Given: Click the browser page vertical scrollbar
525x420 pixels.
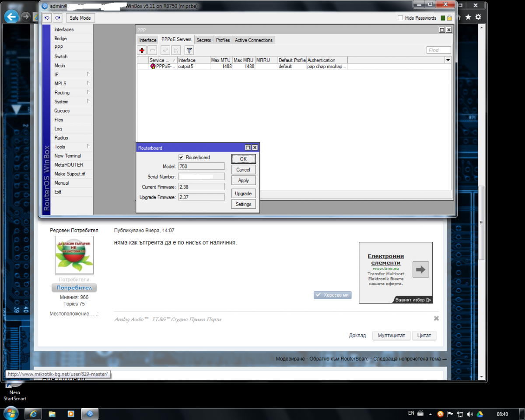Looking at the screenshot, I should (481, 223).
